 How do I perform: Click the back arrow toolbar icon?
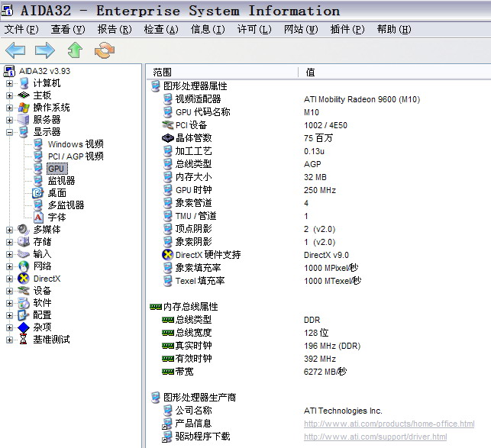[15, 50]
